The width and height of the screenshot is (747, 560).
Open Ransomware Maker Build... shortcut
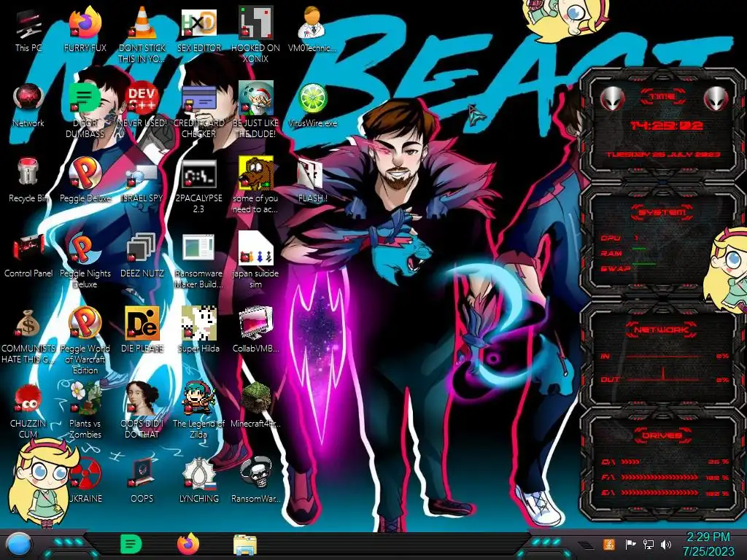[198, 260]
